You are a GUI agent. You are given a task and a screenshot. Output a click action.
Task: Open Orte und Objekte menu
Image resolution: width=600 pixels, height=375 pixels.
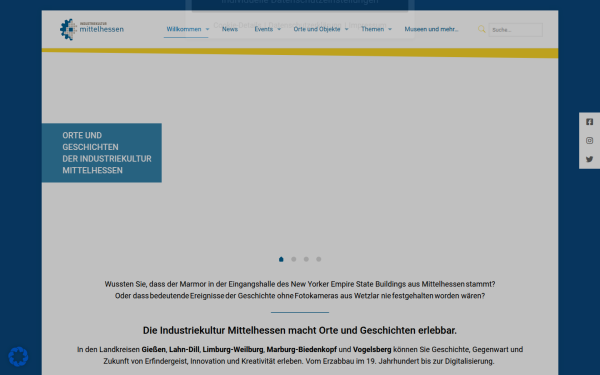317,29
